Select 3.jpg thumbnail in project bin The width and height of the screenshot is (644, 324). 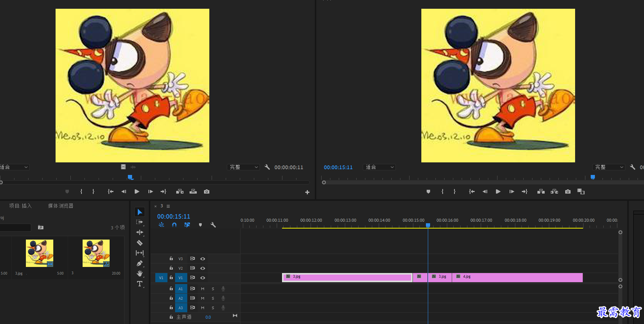(x=40, y=253)
